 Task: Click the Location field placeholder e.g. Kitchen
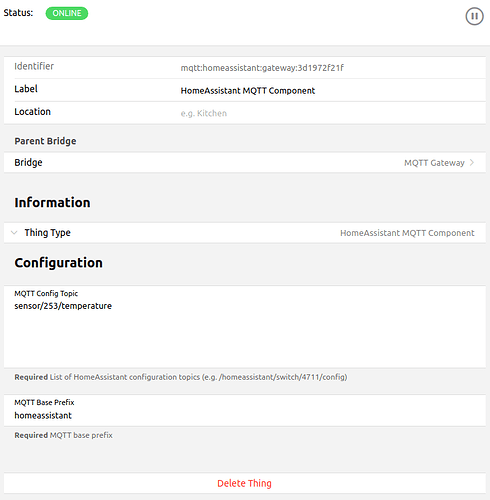(204, 113)
